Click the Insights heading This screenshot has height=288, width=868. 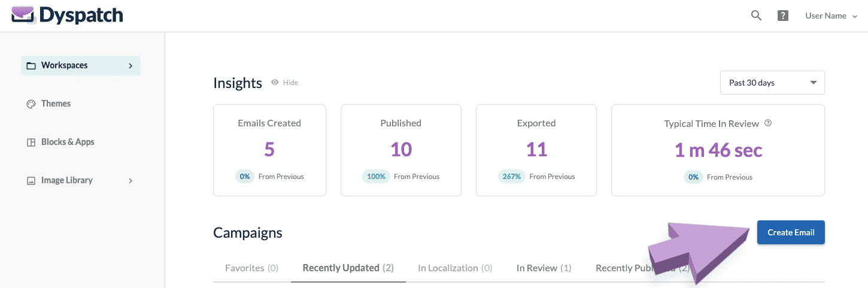[x=238, y=83]
